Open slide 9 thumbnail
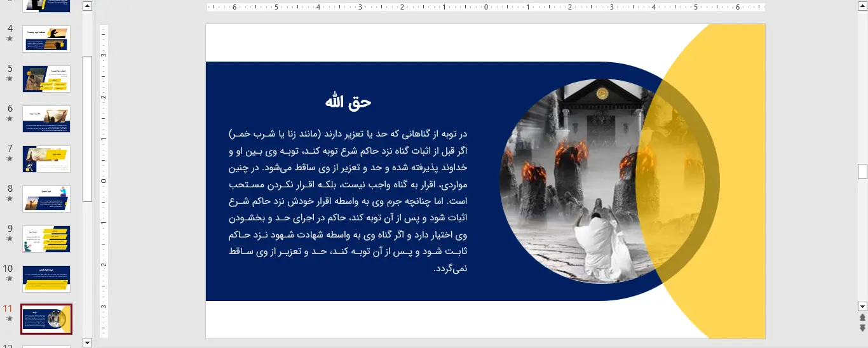Viewport: 868px width, 348px height. (x=46, y=239)
